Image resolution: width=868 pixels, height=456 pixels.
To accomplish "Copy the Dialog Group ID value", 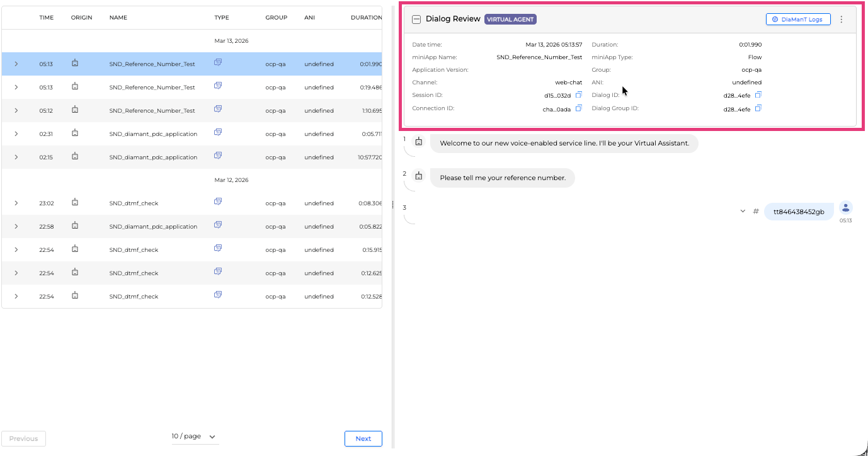I will point(758,108).
